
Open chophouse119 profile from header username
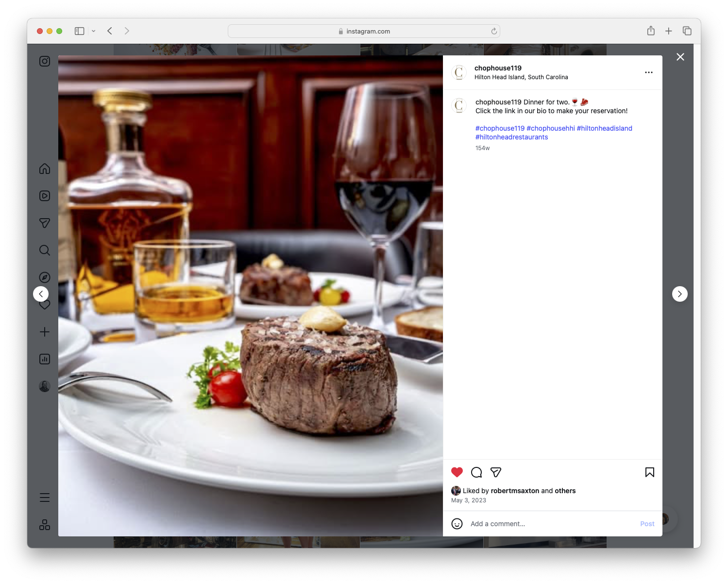tap(498, 68)
